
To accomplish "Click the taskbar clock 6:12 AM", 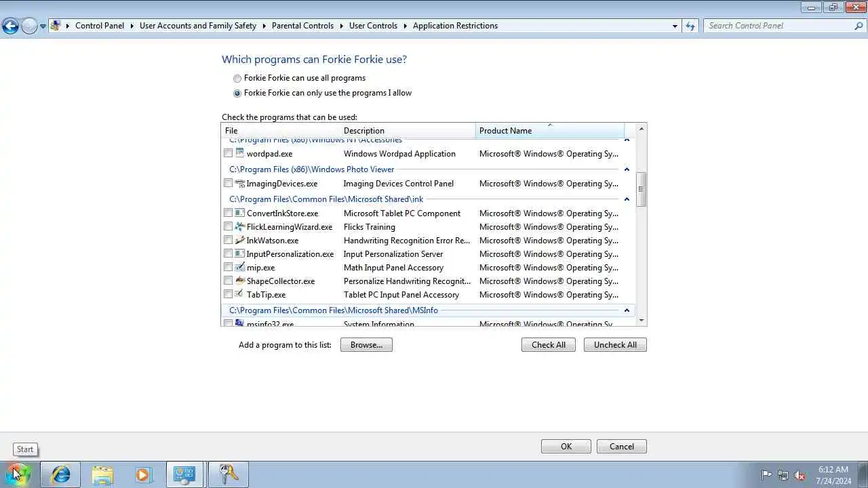I will 833,469.
